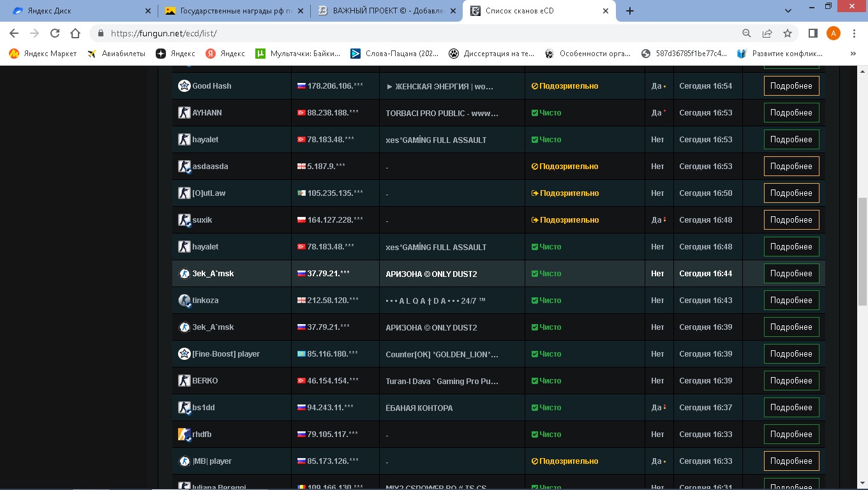Expand hidden bookmarks overflow chevron
The image size is (868, 490).
[x=853, y=54]
